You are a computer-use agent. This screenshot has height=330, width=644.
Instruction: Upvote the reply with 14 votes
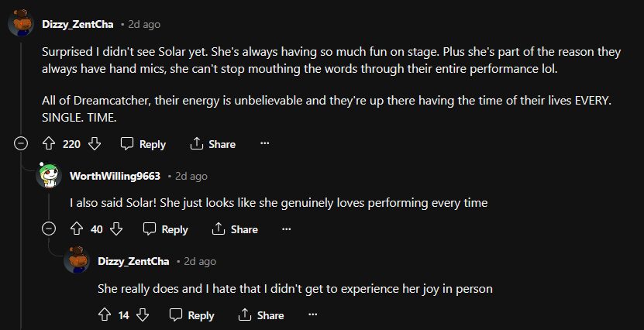(x=104, y=315)
